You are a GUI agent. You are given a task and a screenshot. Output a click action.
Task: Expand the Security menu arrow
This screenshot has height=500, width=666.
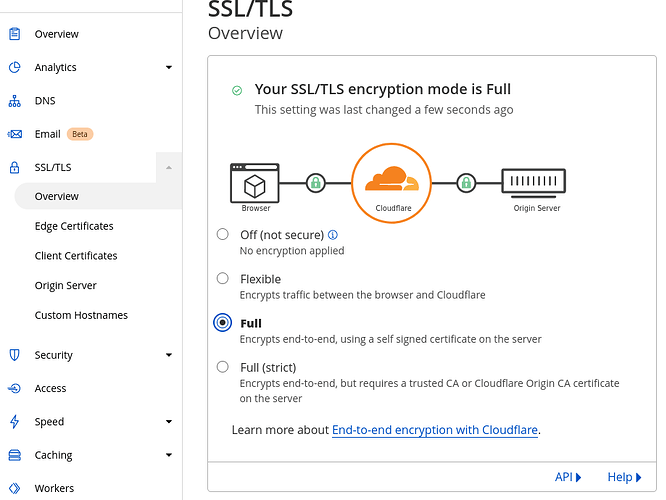pyautogui.click(x=169, y=355)
